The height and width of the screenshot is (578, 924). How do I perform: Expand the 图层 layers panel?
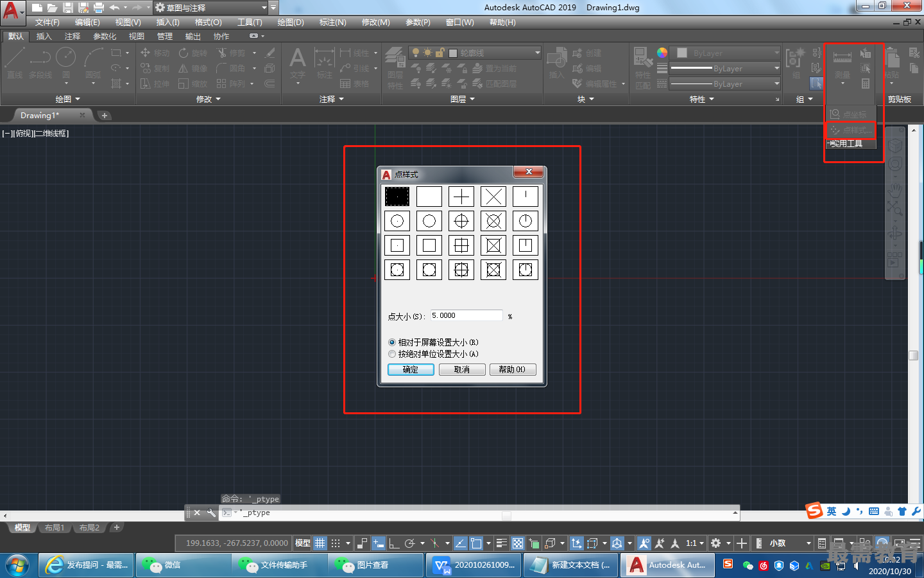(x=462, y=99)
